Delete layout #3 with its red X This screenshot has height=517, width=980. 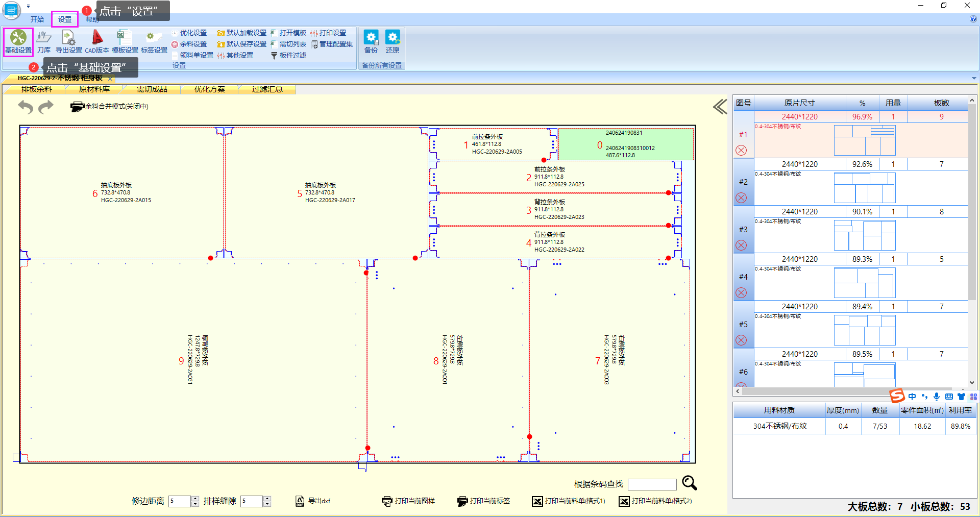[741, 245]
